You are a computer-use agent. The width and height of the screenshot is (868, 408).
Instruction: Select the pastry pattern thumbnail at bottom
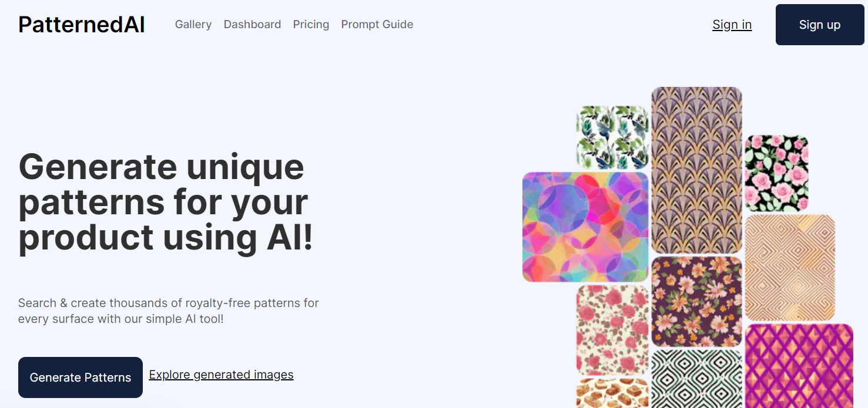612,393
